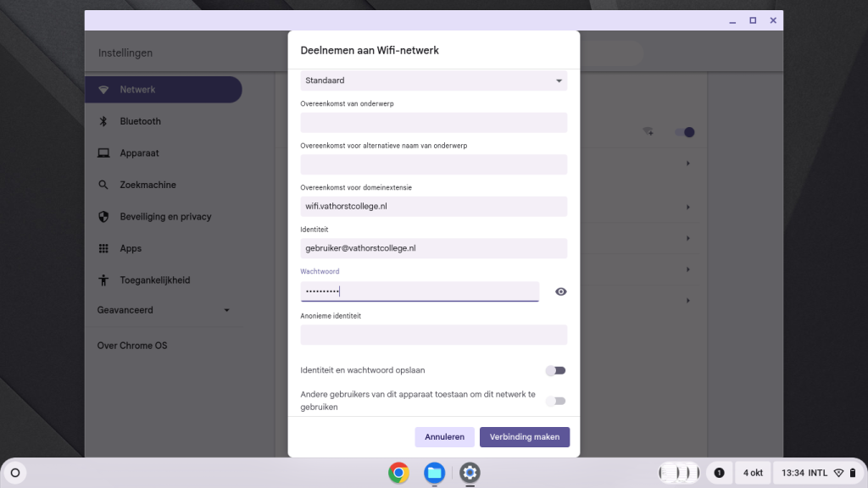
Task: Click the Chrome browser icon in shelf
Action: (398, 473)
